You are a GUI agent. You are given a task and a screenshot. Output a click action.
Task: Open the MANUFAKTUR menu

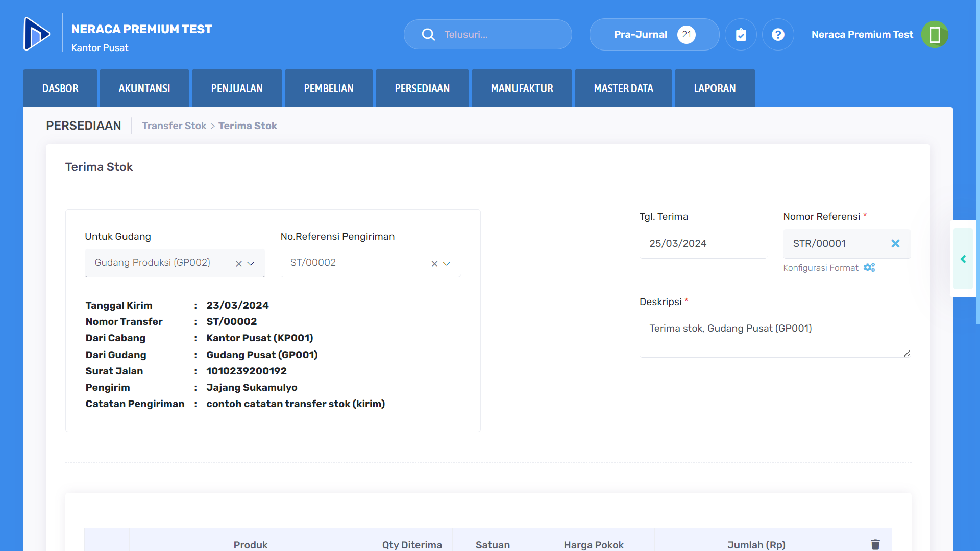tap(522, 88)
